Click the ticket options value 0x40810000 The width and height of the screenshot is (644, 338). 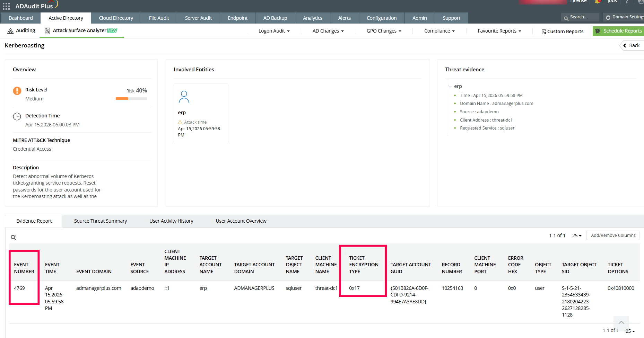click(x=621, y=288)
